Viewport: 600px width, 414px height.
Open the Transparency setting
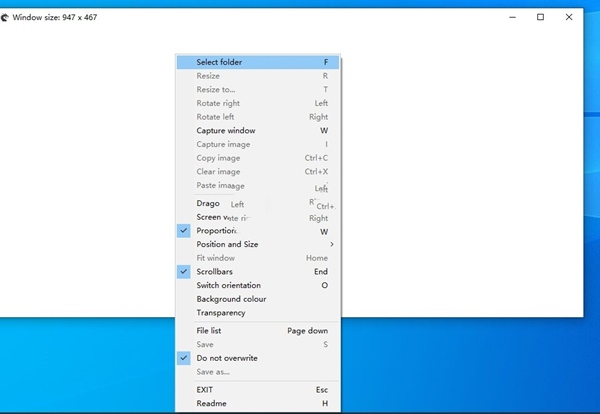220,313
